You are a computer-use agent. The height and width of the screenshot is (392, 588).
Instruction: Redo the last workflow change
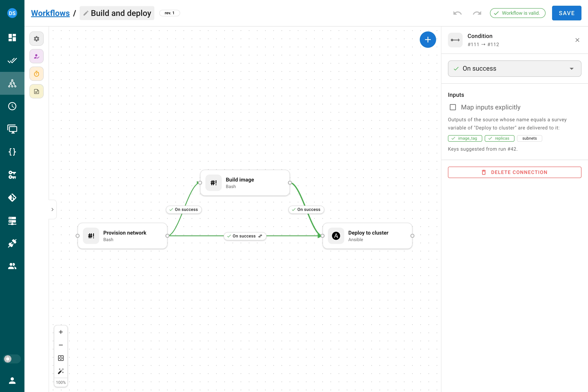coord(477,13)
